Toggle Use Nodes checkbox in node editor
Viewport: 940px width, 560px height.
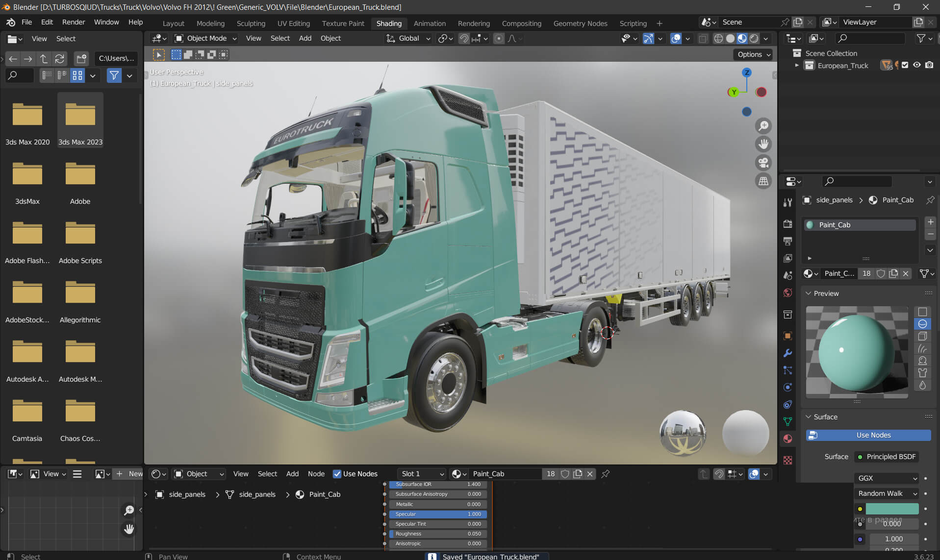tap(337, 474)
